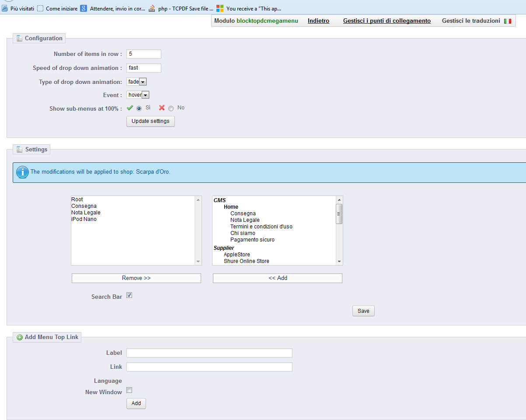Image resolution: width=526 pixels, height=420 pixels.
Task: Click the Configuration section header icon
Action: coord(19,38)
